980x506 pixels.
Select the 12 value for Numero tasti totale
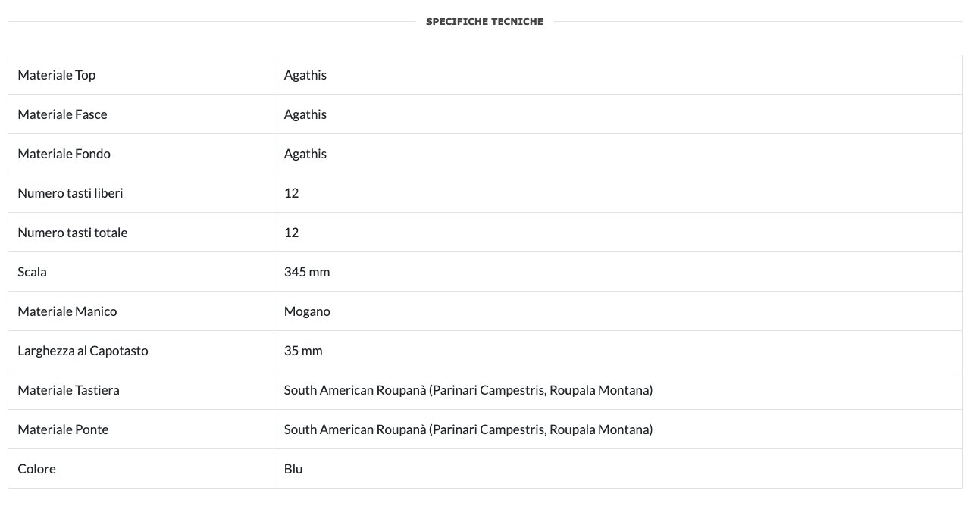pyautogui.click(x=292, y=233)
